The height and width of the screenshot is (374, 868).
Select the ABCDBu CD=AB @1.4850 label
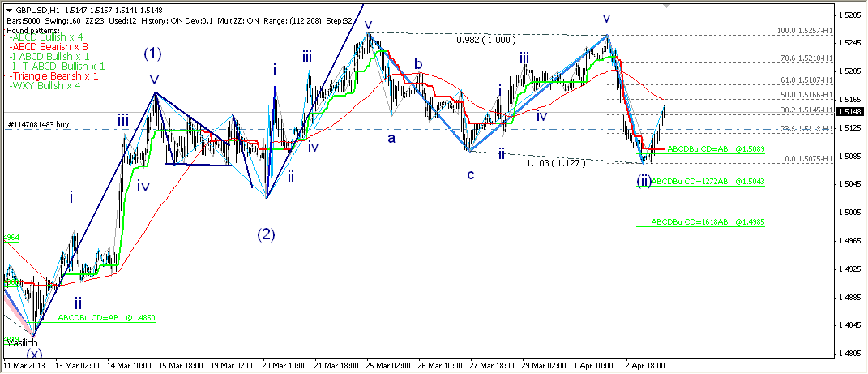(105, 319)
